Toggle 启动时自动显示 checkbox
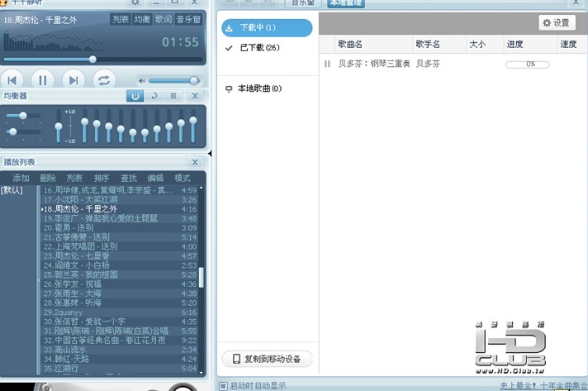 coord(223,386)
